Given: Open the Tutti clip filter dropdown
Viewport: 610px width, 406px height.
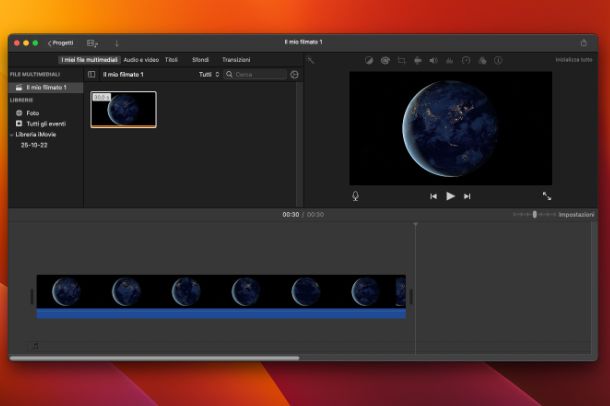Looking at the screenshot, I should pos(209,74).
